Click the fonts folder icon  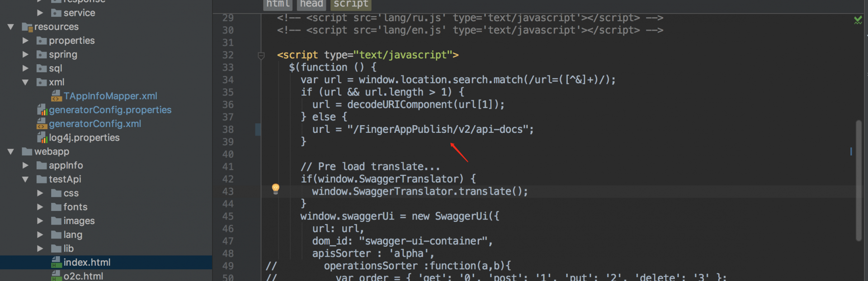click(56, 207)
